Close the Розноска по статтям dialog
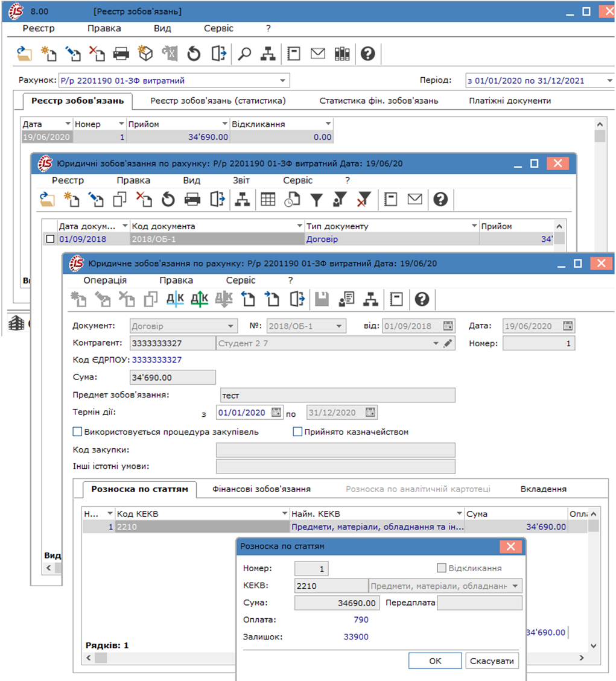Viewport: 616px width, 681px height. (510, 546)
